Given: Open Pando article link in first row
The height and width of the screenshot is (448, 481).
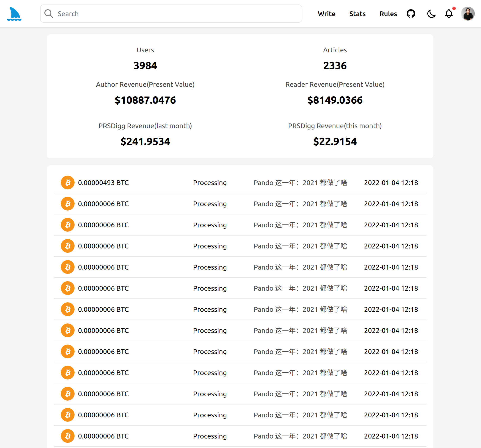Looking at the screenshot, I should click(x=300, y=183).
